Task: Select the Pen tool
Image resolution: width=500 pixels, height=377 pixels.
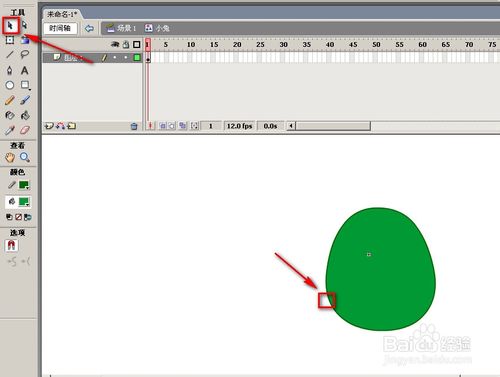Action: pos(10,70)
